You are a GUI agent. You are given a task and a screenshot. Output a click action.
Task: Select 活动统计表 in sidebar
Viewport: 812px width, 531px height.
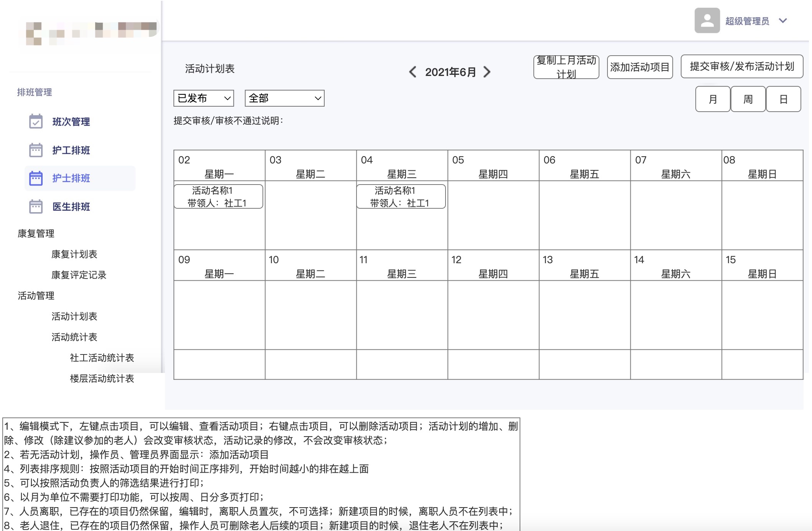click(x=74, y=337)
